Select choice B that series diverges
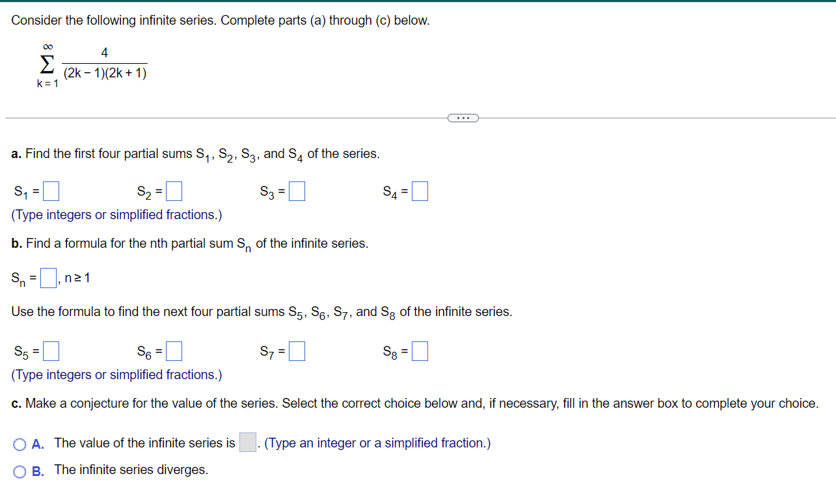The height and width of the screenshot is (504, 836). click(20, 470)
